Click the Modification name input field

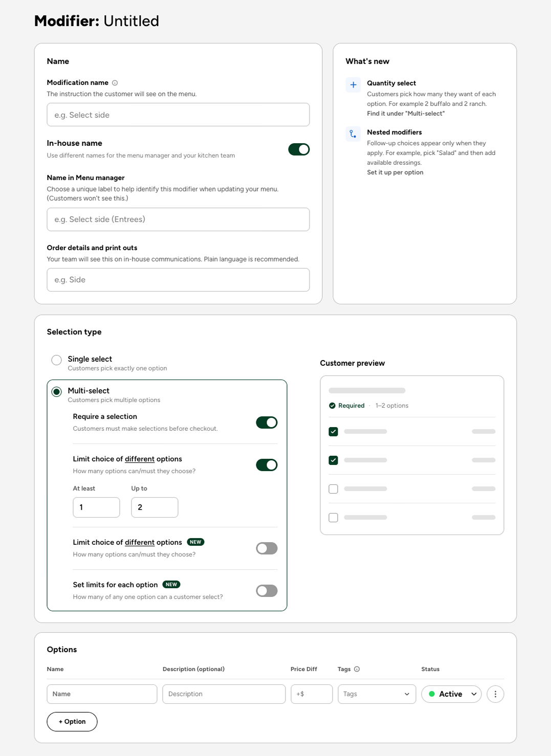point(178,115)
